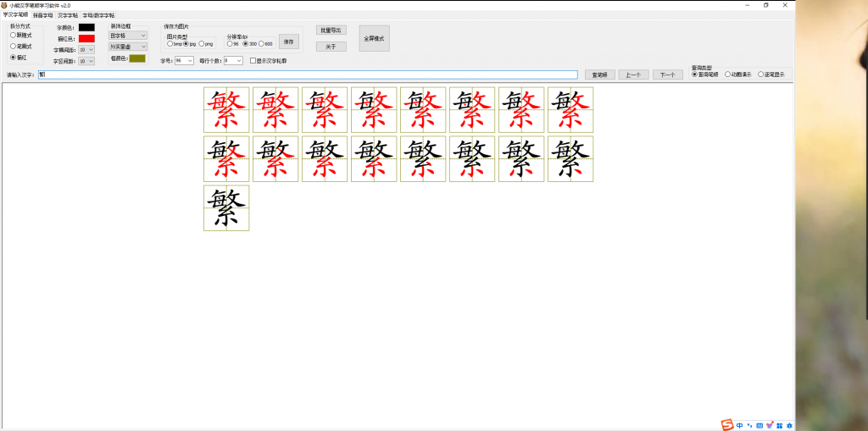The width and height of the screenshot is (868, 431).
Task: Click the app icon in the title bar
Action: pyautogui.click(x=4, y=5)
